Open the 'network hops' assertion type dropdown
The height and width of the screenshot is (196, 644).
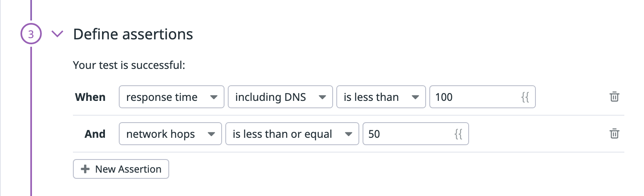pyautogui.click(x=170, y=134)
